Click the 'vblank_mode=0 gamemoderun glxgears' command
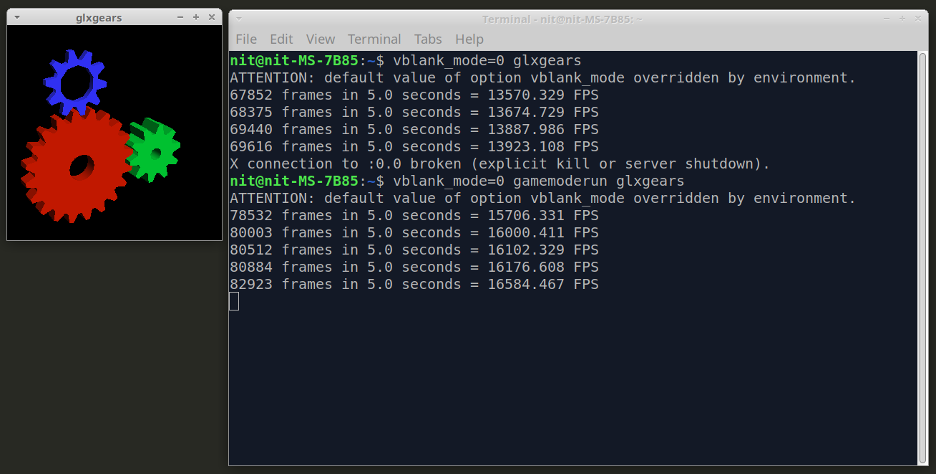Screen dimensions: 936x474 click(x=538, y=181)
